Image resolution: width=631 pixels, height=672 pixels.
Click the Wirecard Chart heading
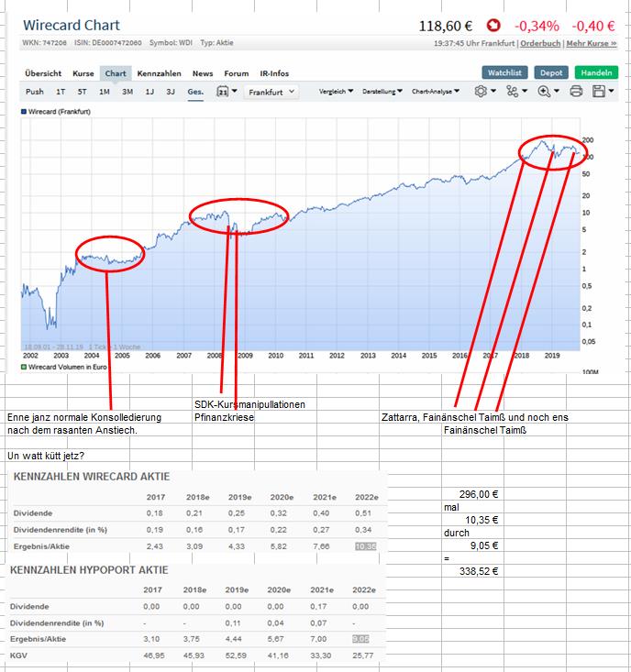point(72,25)
